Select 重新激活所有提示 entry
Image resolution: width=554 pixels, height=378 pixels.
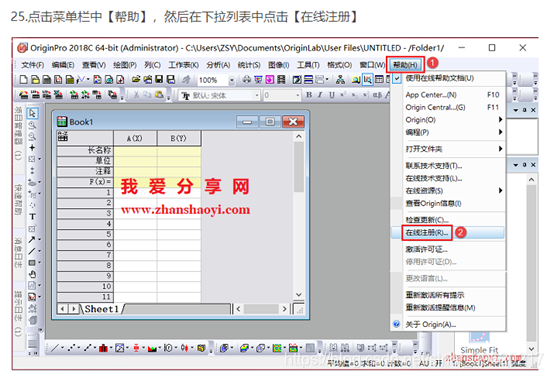(448, 295)
